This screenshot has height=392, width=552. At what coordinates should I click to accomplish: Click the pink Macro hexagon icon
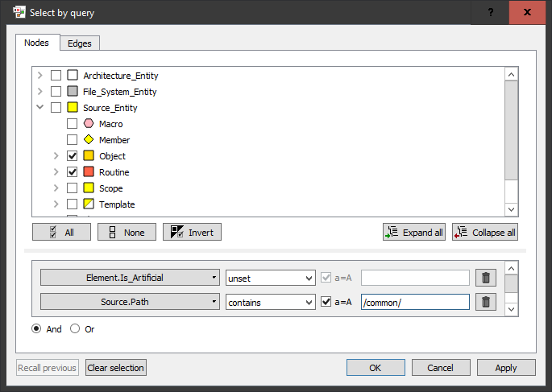click(89, 123)
